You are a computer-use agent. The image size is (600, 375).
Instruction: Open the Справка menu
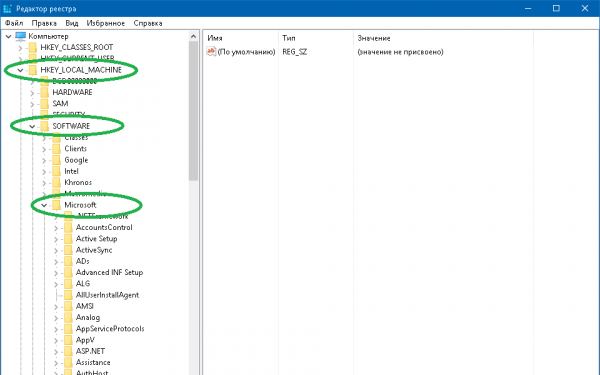(148, 23)
